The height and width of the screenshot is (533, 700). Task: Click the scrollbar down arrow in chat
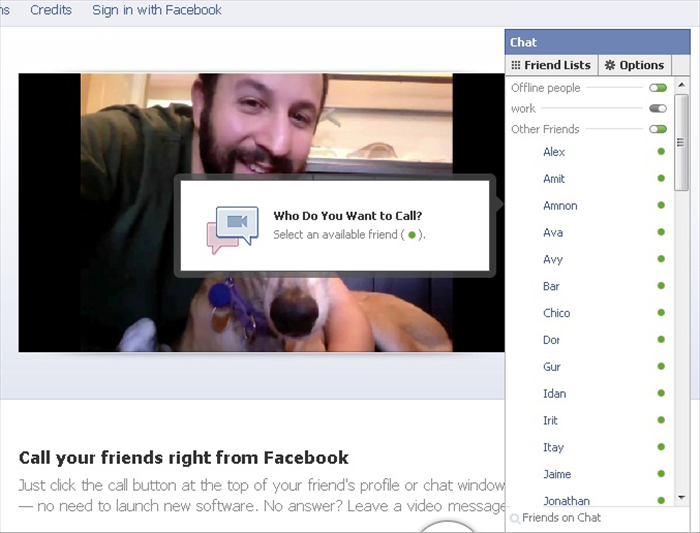(x=681, y=497)
